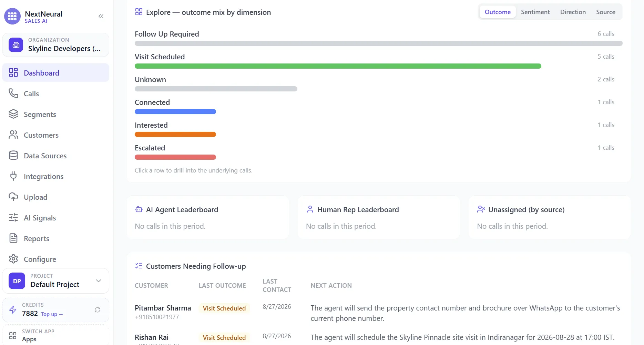Click the Customers people icon
Image resolution: width=644 pixels, height=345 pixels.
coord(13,135)
